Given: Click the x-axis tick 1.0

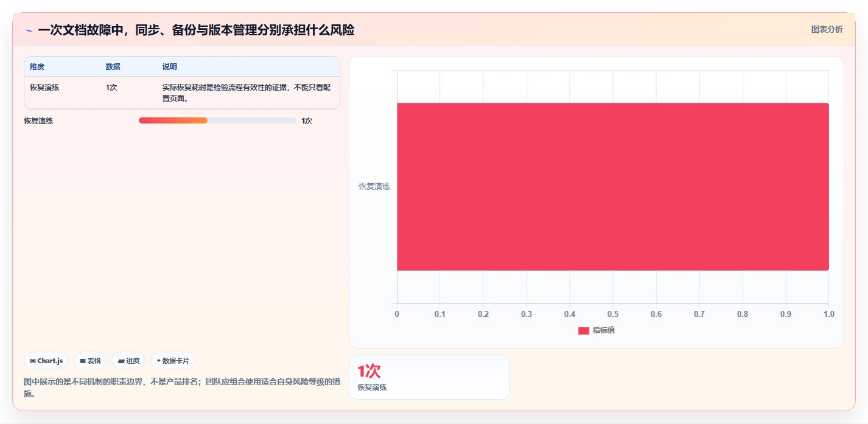Looking at the screenshot, I should tap(829, 314).
